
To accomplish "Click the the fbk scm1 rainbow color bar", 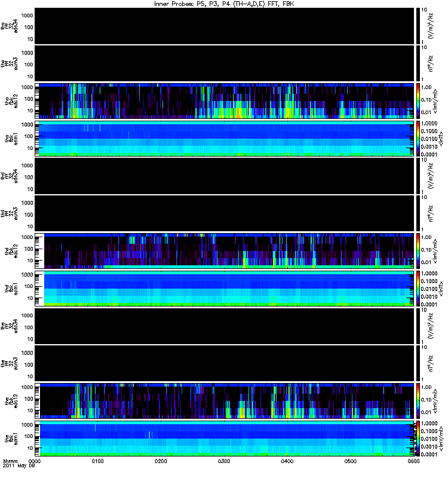I will click(418, 439).
